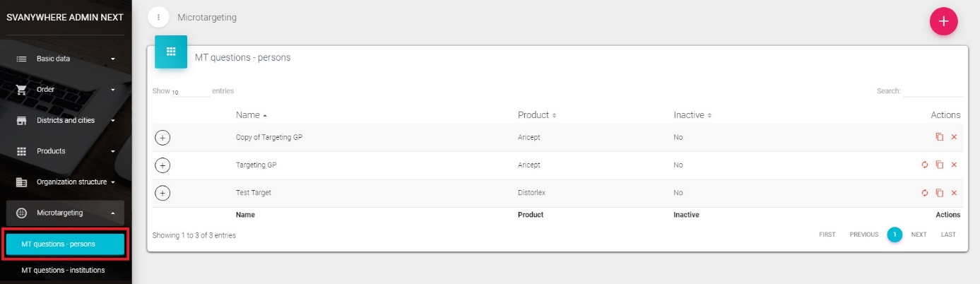Duplicate the Test Target entry
This screenshot has width=980, height=284.
tap(939, 193)
